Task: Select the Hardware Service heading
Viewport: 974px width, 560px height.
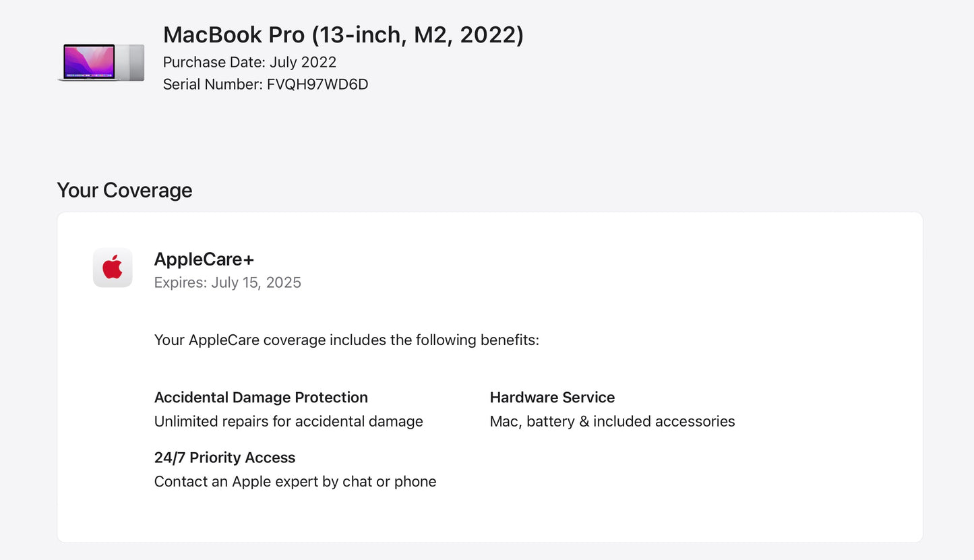Action: pos(552,398)
